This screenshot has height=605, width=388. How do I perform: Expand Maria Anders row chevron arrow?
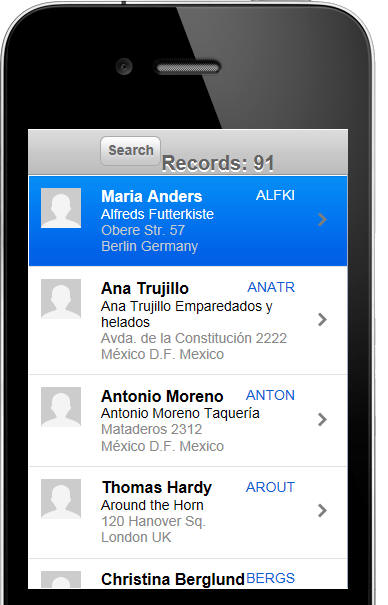322,220
